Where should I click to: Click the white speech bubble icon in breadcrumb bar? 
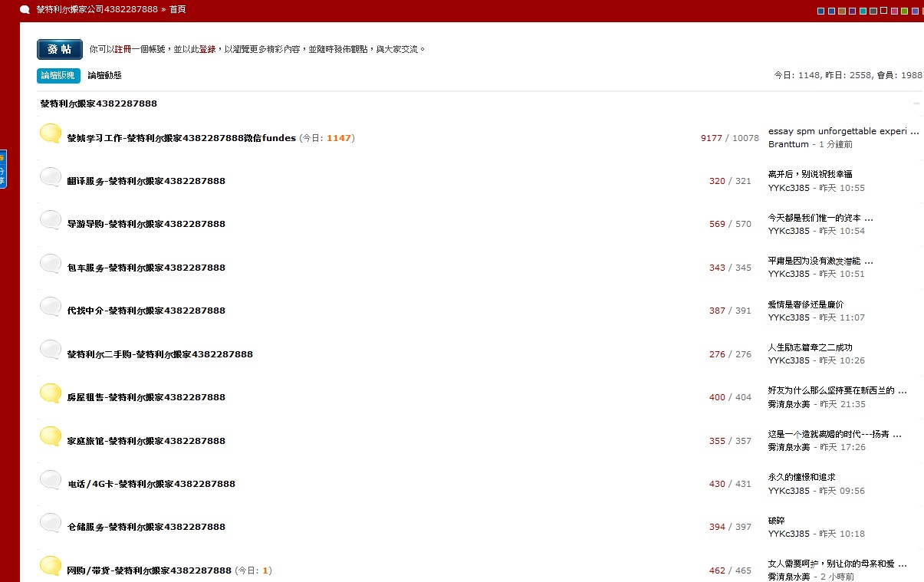click(x=25, y=10)
